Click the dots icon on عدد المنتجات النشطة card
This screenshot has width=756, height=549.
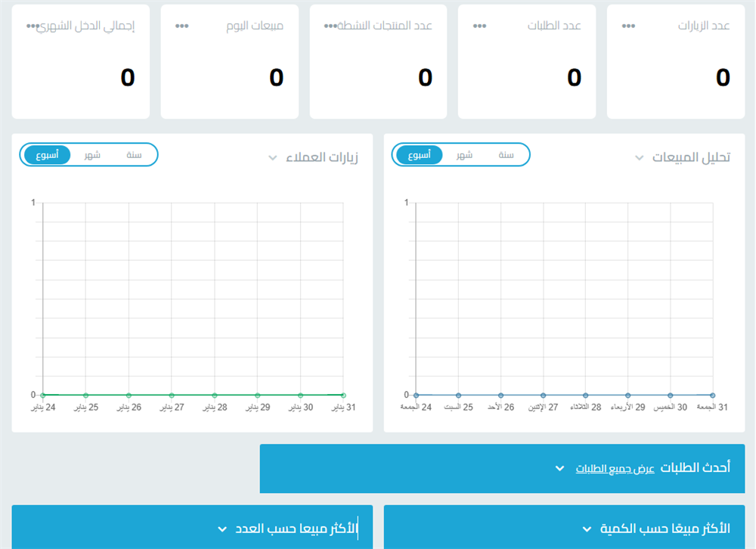(330, 26)
